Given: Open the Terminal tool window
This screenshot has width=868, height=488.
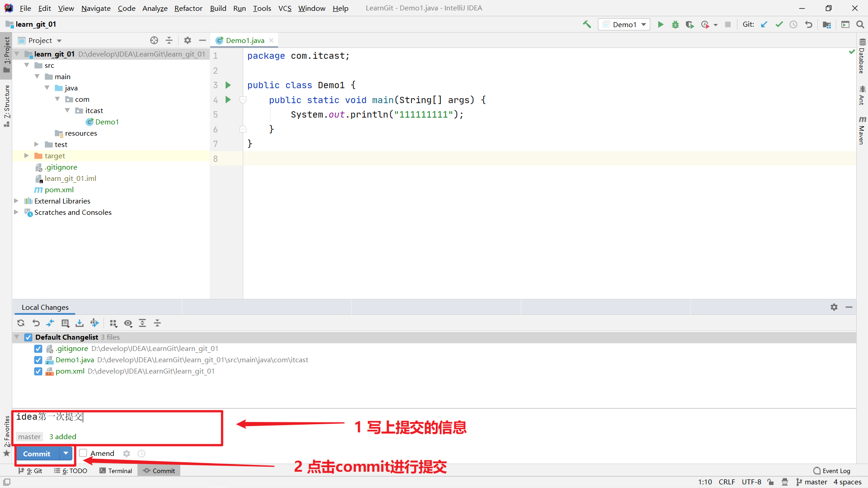Looking at the screenshot, I should coord(116,471).
